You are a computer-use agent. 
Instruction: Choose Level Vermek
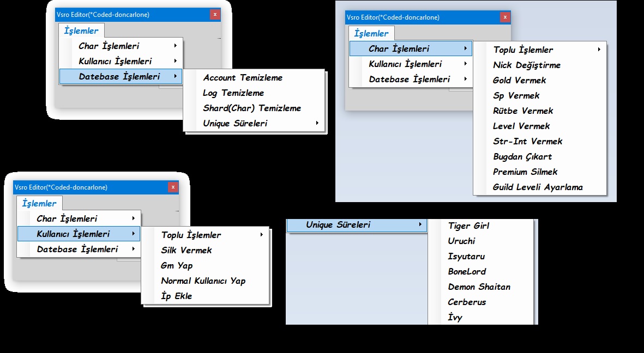pos(540,126)
